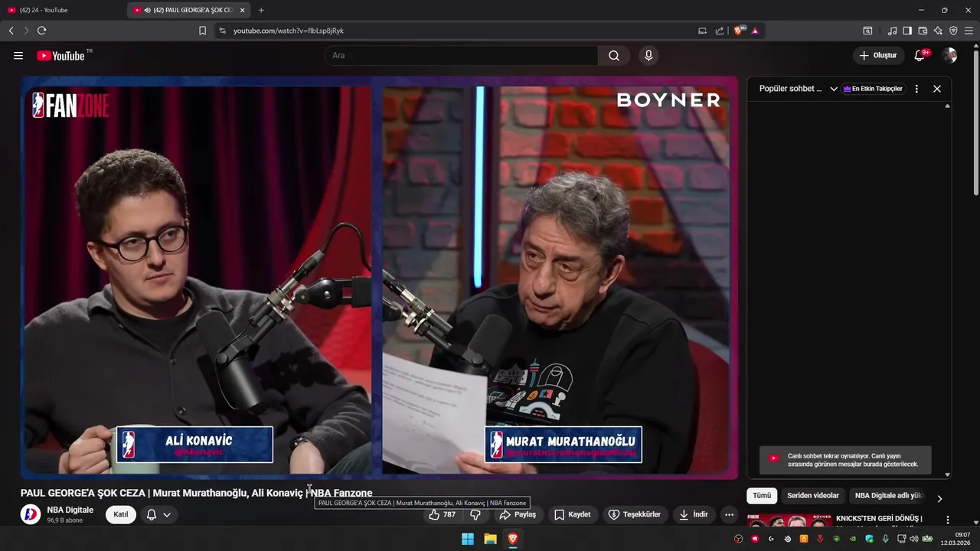Click the search magnifier button
The height and width of the screenshot is (551, 980).
614,55
